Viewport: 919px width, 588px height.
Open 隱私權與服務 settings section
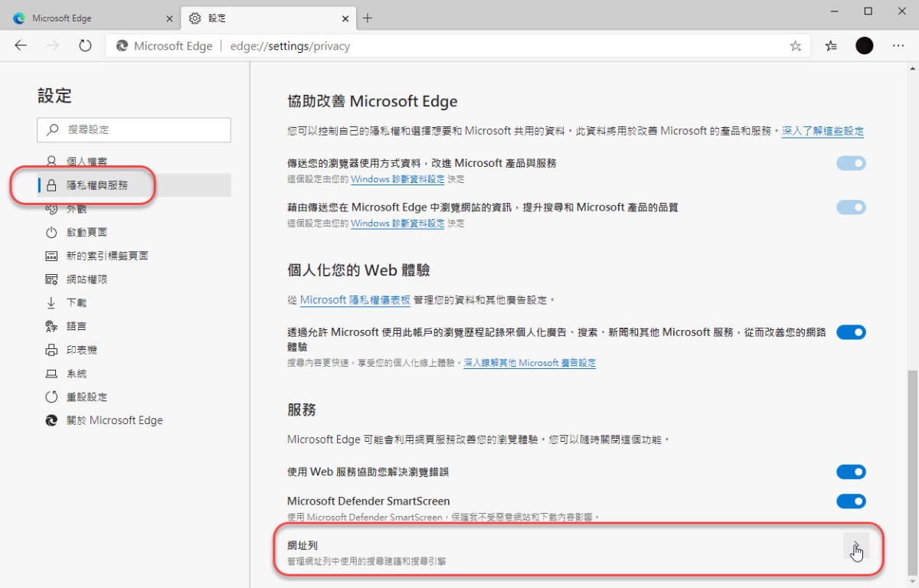(134, 185)
